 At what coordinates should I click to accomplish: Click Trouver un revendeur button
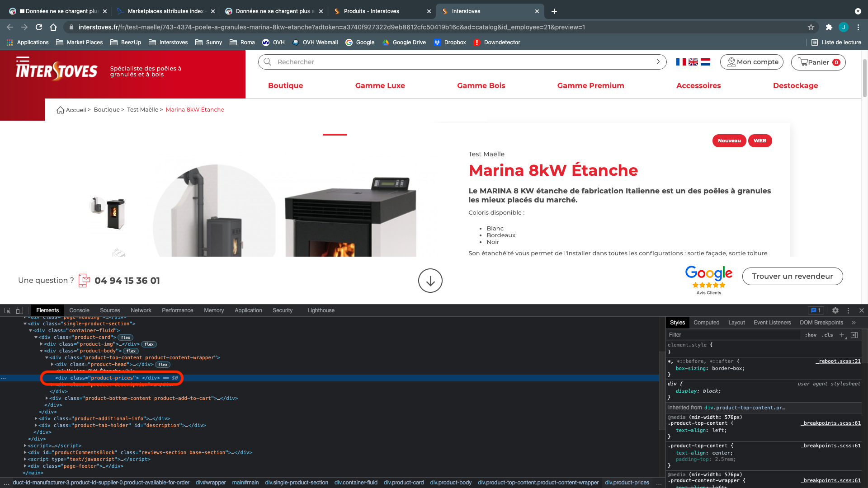[x=793, y=276]
